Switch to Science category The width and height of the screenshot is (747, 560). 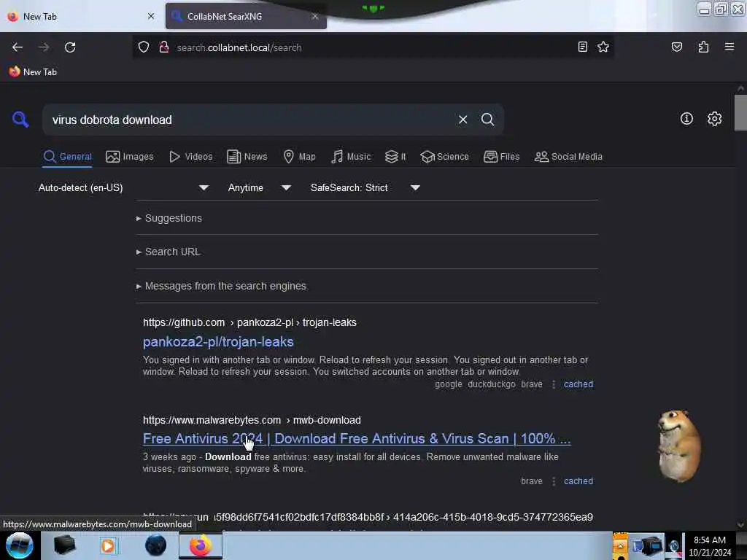point(444,157)
